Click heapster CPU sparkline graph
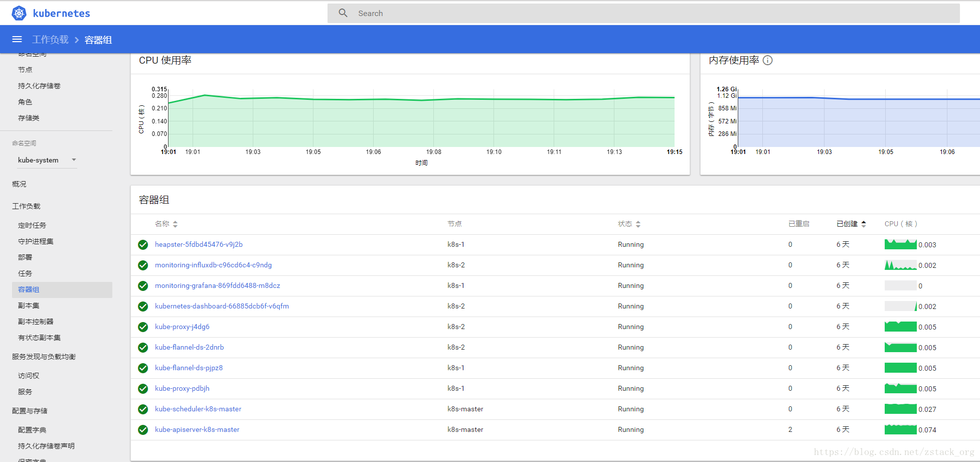980x462 pixels. [x=901, y=245]
